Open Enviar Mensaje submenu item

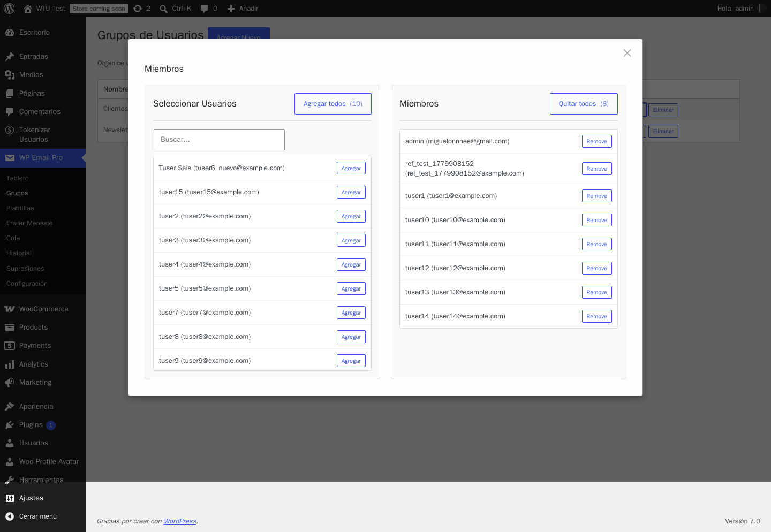[x=29, y=223]
